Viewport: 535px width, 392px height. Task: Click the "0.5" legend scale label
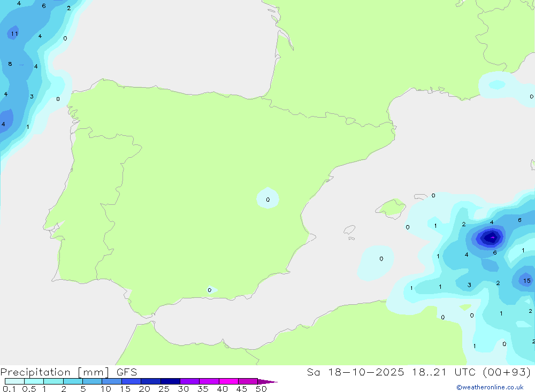pyautogui.click(x=29, y=389)
